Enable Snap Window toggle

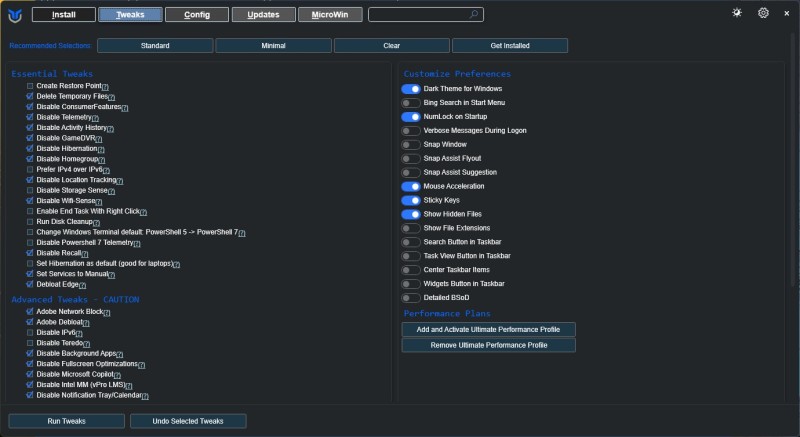point(411,145)
